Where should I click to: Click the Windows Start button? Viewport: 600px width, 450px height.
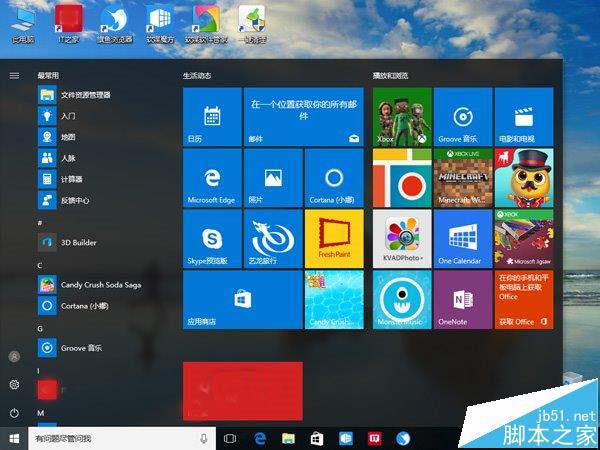tap(14, 439)
